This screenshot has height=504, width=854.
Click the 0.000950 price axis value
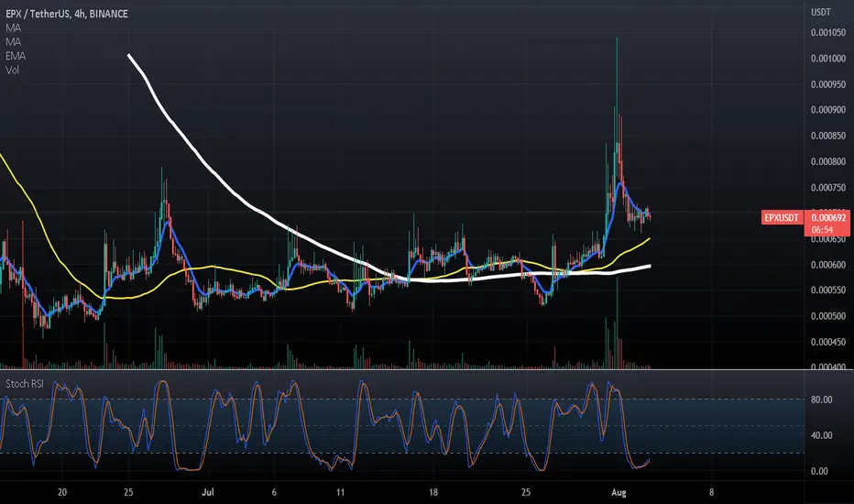point(828,84)
